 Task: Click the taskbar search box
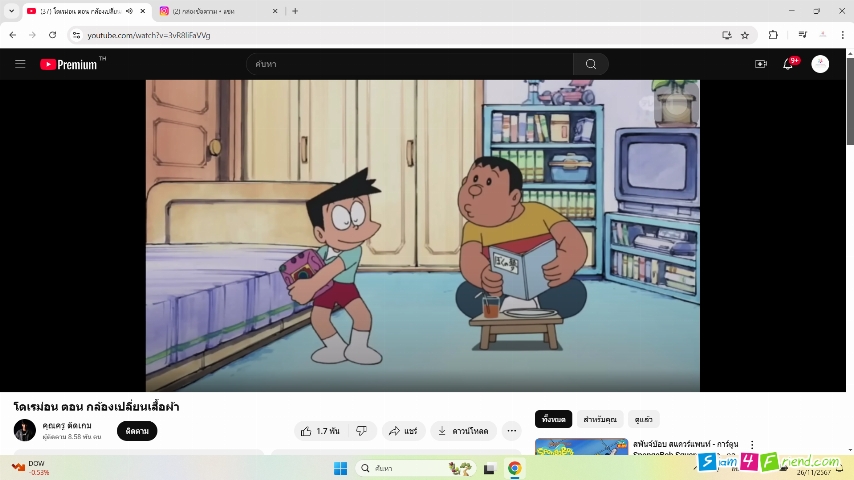coord(416,468)
